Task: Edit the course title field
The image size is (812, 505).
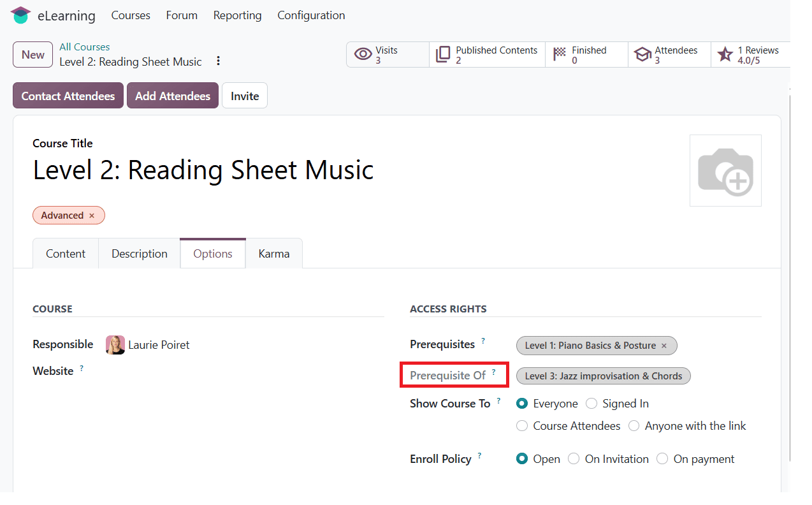Action: coord(203,170)
